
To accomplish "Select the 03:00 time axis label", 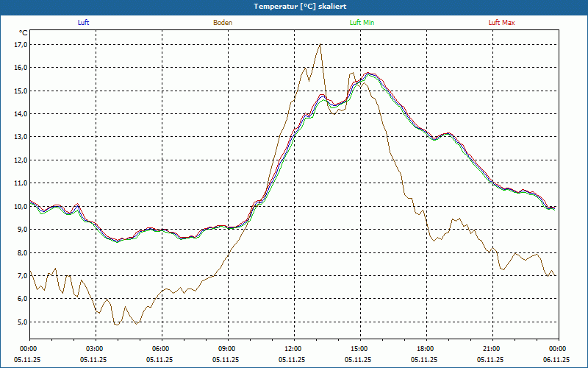I will click(94, 349).
